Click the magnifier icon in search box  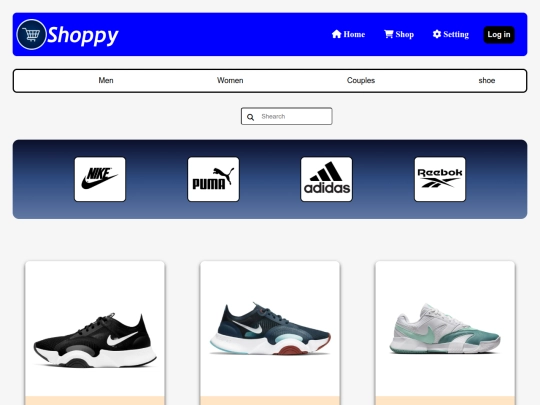[250, 117]
